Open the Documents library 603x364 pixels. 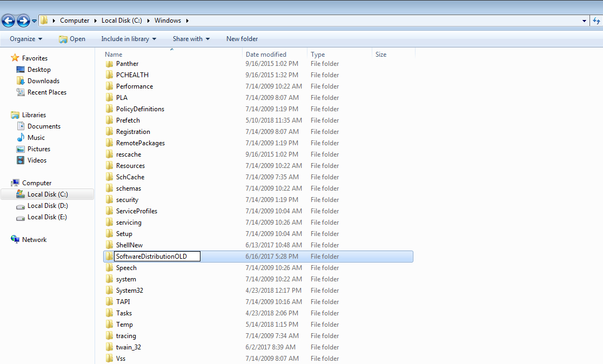[44, 126]
